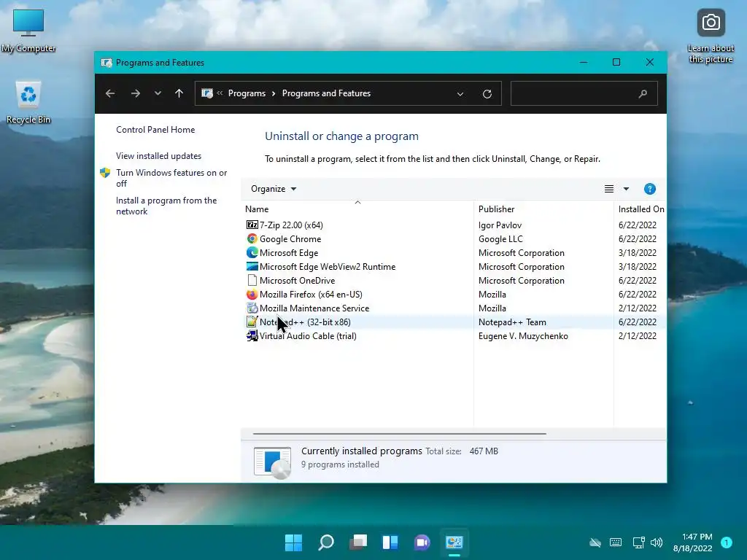This screenshot has height=560, width=747.
Task: Open the Windows Start button
Action: click(x=293, y=542)
